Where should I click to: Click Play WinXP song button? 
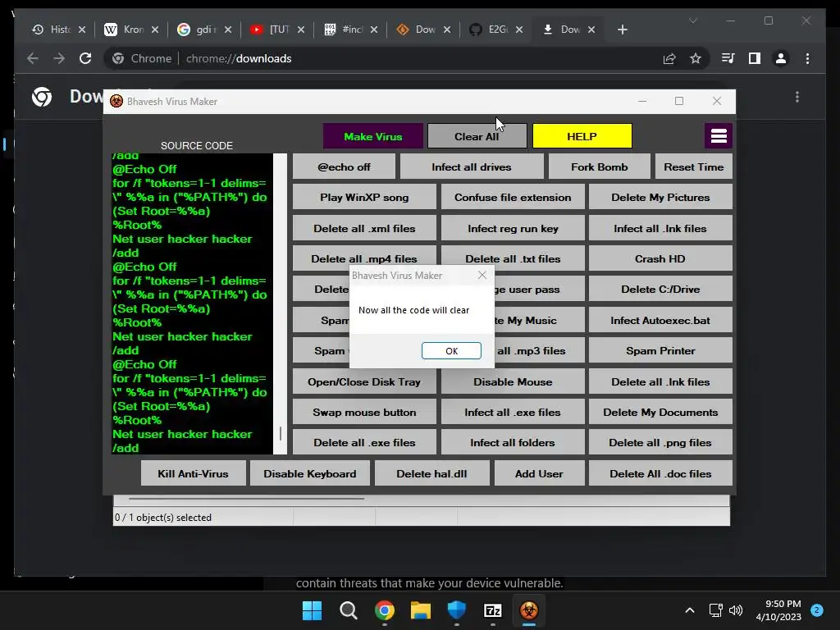(x=364, y=197)
